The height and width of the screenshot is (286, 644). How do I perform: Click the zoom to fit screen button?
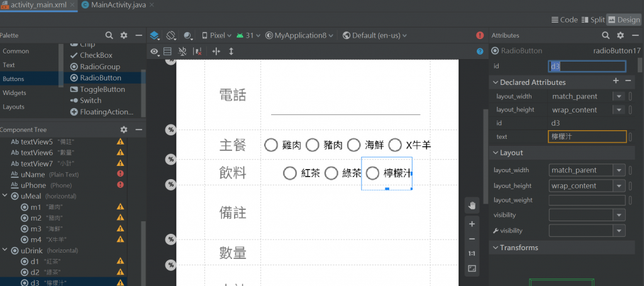pos(472,269)
